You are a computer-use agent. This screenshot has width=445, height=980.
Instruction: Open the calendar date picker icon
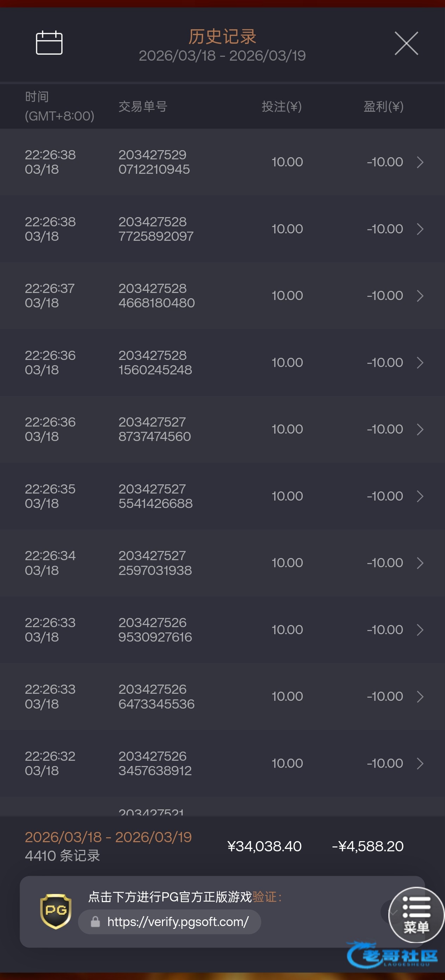(49, 43)
